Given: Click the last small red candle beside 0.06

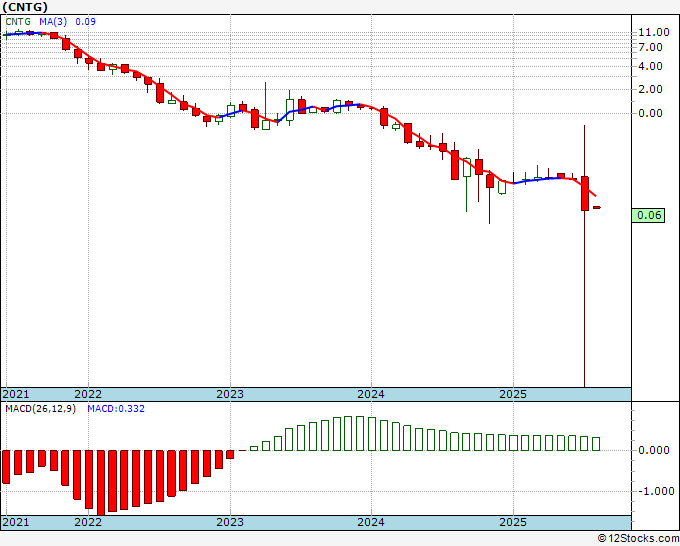Looking at the screenshot, I should (597, 208).
